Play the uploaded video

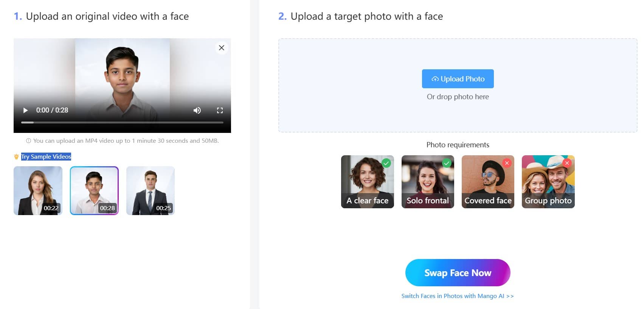(25, 110)
